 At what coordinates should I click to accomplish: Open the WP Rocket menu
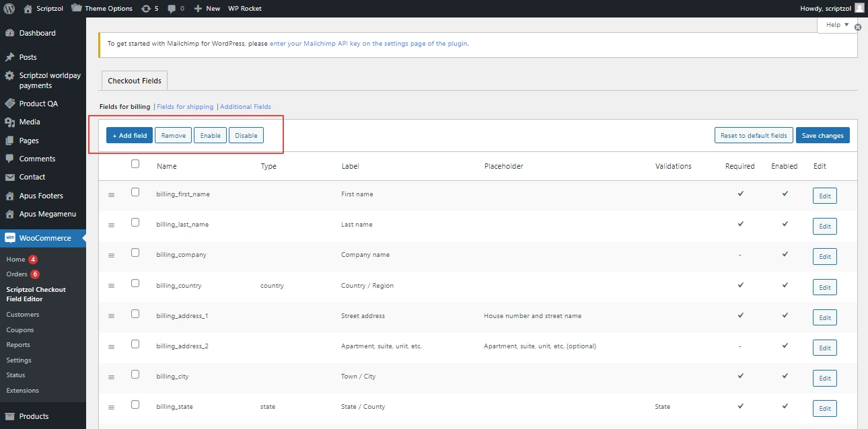245,8
